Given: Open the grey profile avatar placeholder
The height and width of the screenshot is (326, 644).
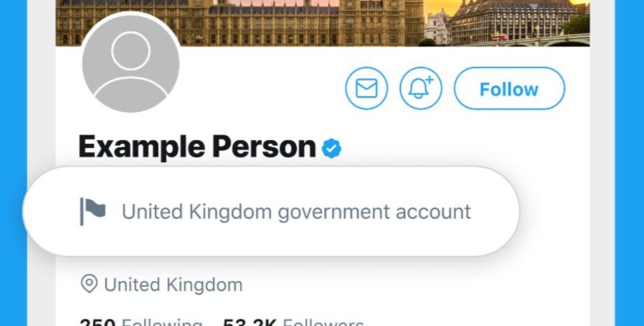Looking at the screenshot, I should point(131,63).
